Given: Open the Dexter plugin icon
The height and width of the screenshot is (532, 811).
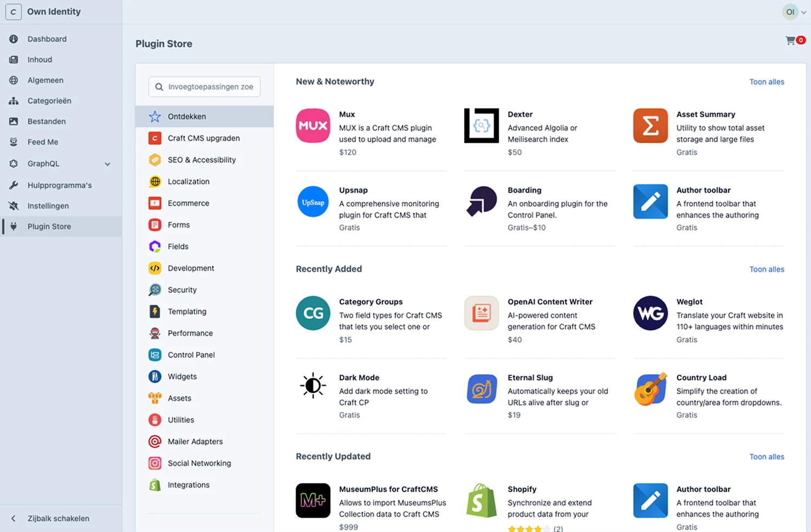Looking at the screenshot, I should (x=482, y=126).
